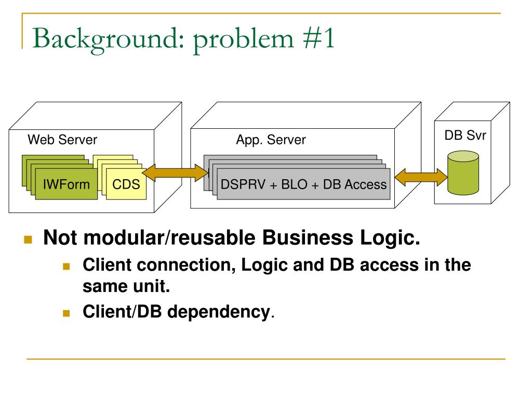Click the slide title 'Background: problem #1'
532x399 pixels.
(183, 39)
